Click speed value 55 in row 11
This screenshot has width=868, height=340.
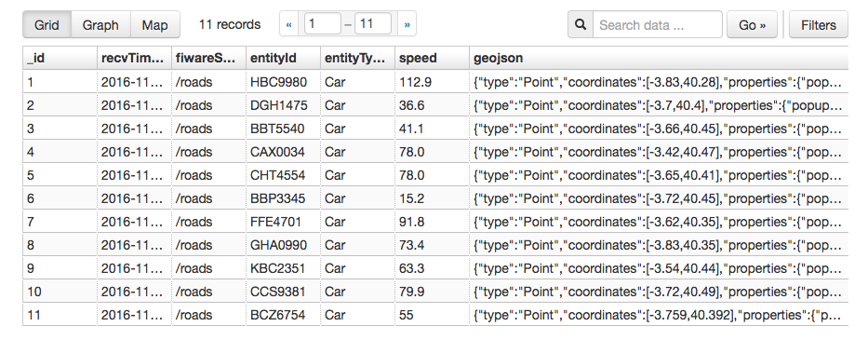pyautogui.click(x=432, y=315)
